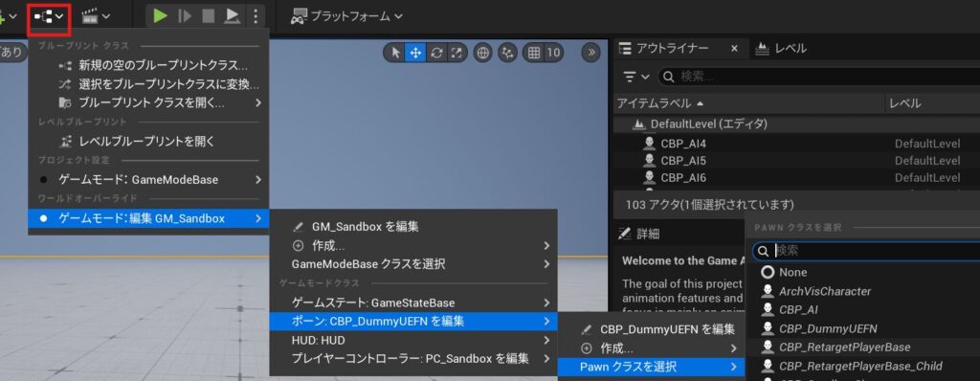Open the Blueprints dropdown toolbar icon
The height and width of the screenshot is (381, 980).
(x=49, y=17)
